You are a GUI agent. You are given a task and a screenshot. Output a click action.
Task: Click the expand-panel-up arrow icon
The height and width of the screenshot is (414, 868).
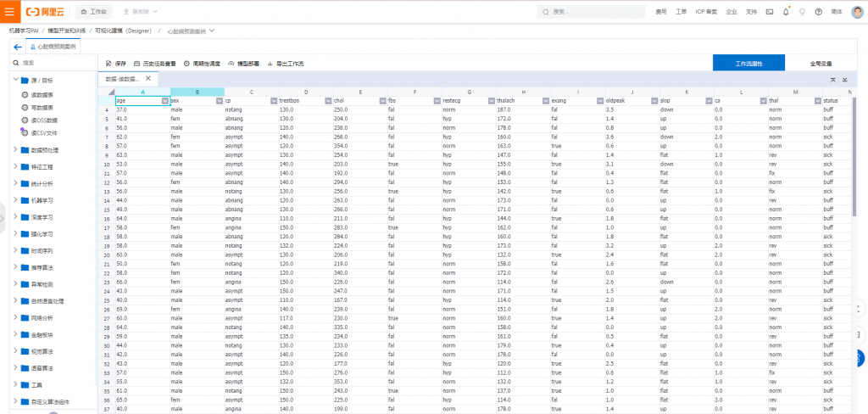click(832, 80)
